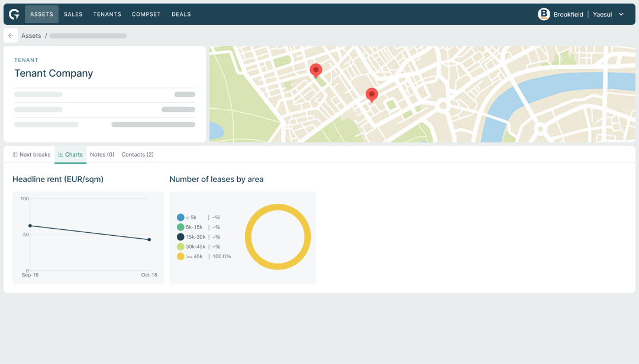Open the user account dropdown chevron

(x=621, y=14)
